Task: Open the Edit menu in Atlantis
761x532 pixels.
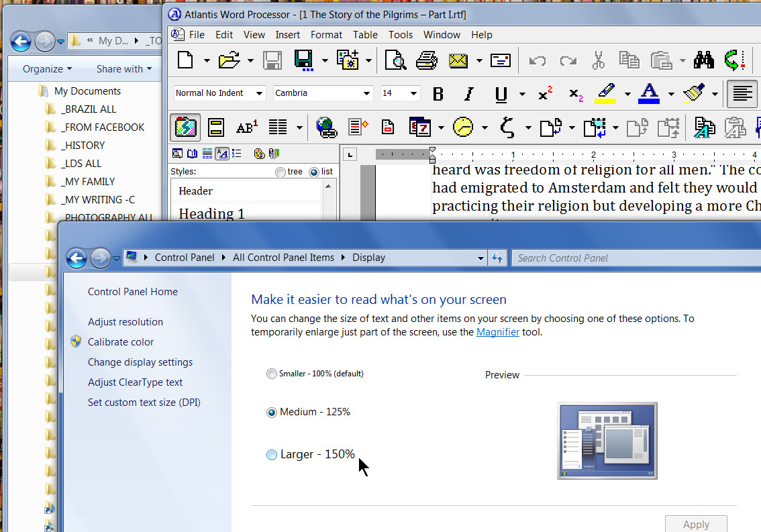Action: [x=224, y=35]
